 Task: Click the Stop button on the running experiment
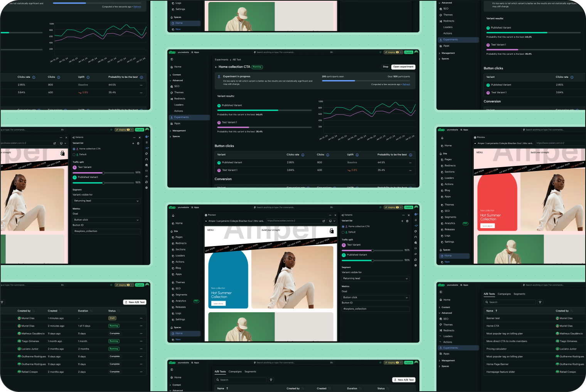(386, 67)
